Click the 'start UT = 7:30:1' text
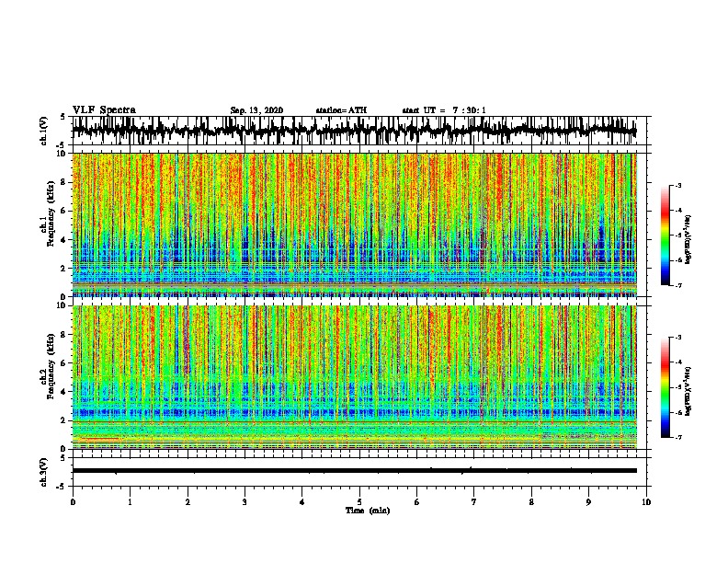Viewport: 728px width, 563px height. (x=444, y=110)
